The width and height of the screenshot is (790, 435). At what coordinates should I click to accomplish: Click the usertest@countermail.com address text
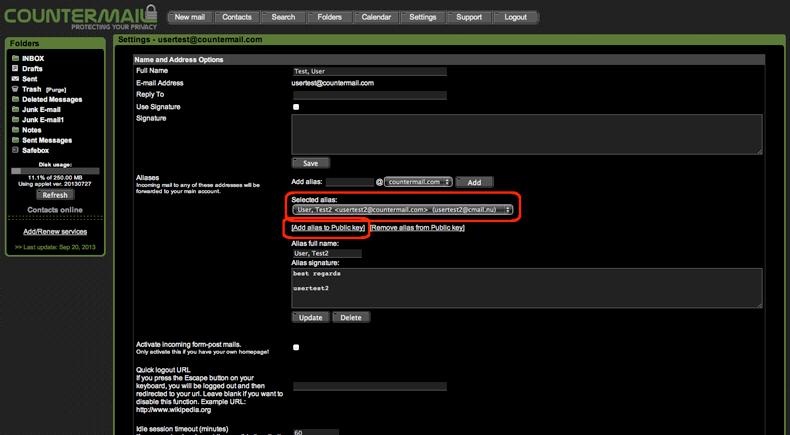333,83
